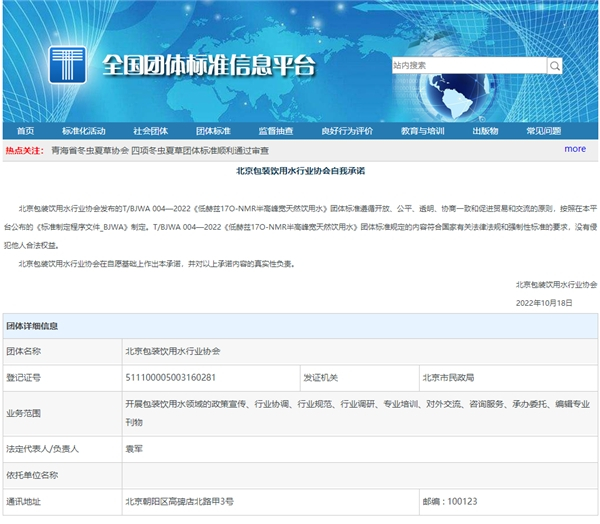Open the 社会团体 menu item
This screenshot has height=524, width=600.
click(150, 131)
